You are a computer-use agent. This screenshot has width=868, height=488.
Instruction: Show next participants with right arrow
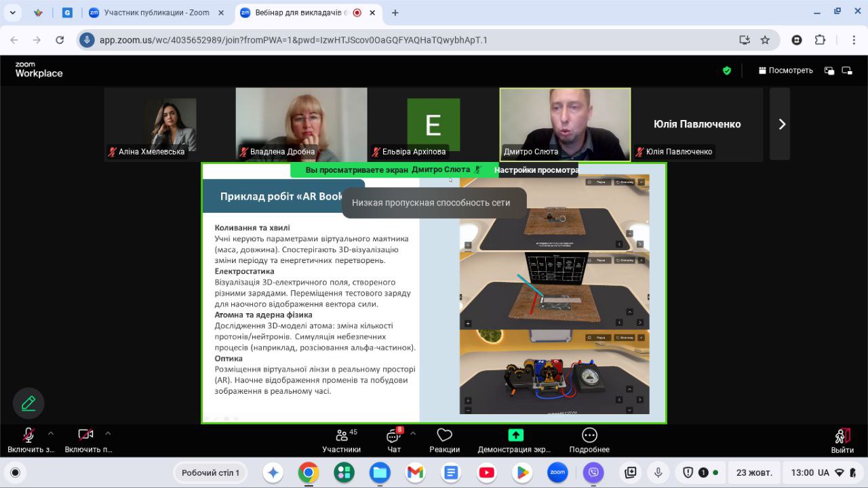pos(781,124)
